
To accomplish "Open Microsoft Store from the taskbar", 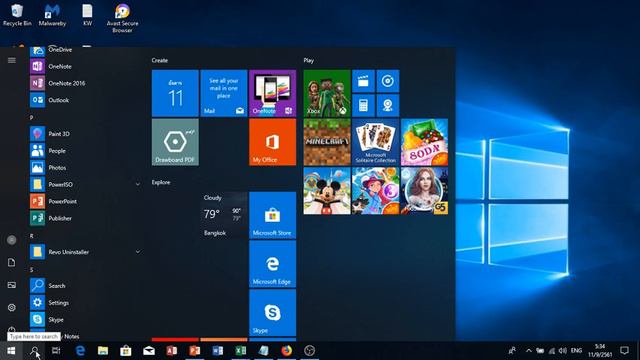I will point(126,351).
